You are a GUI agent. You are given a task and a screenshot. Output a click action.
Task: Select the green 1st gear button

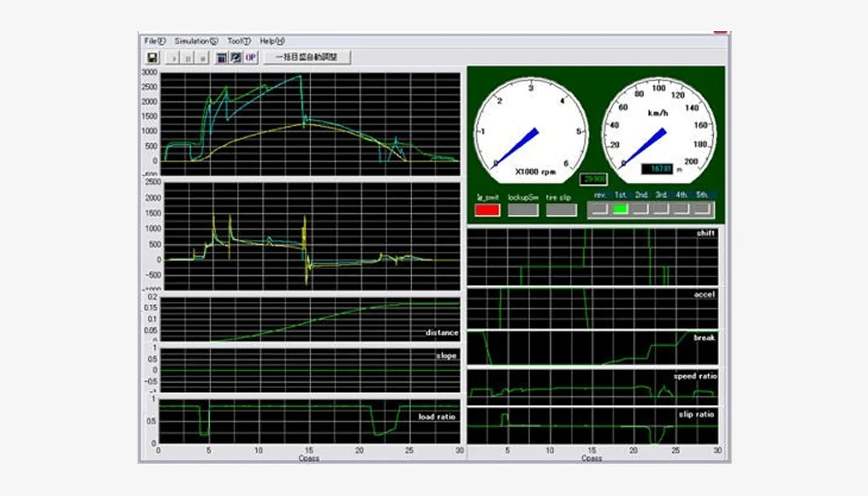point(621,210)
